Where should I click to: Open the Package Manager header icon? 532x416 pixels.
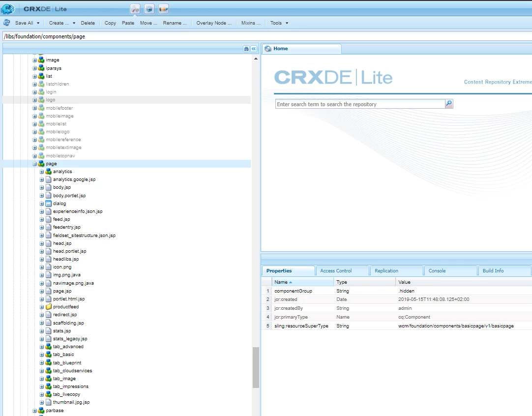tap(149, 9)
